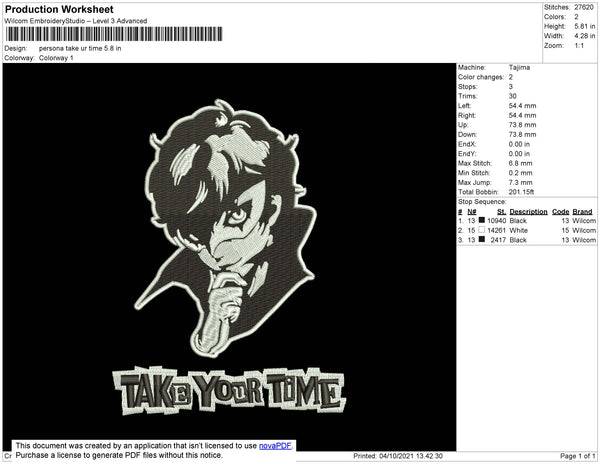Viewport: 600px width, 464px height.
Task: Select stitch count '10940' in stop row 1
Action: pos(497,221)
